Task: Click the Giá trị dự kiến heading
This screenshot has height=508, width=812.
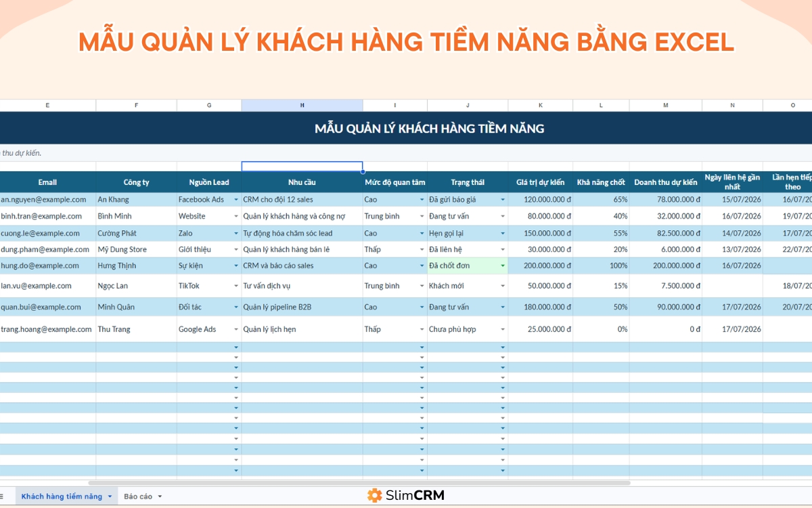Action: point(541,182)
